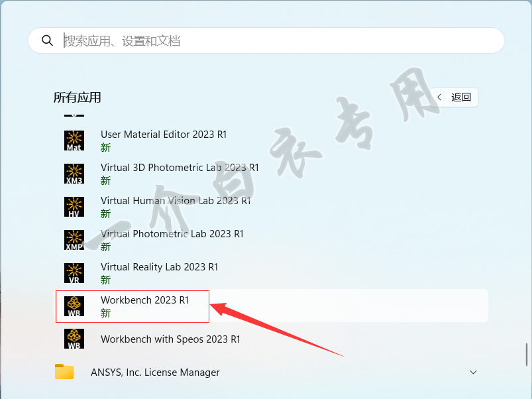Select the 'User Material Editor 2023 R1' label
532x399 pixels.
coord(164,135)
